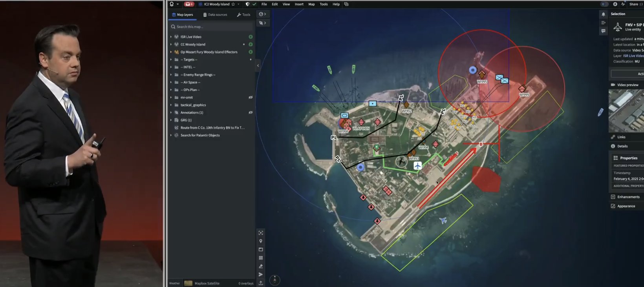The image size is (644, 287).
Task: Switch to the Tools tab
Action: pyautogui.click(x=243, y=15)
